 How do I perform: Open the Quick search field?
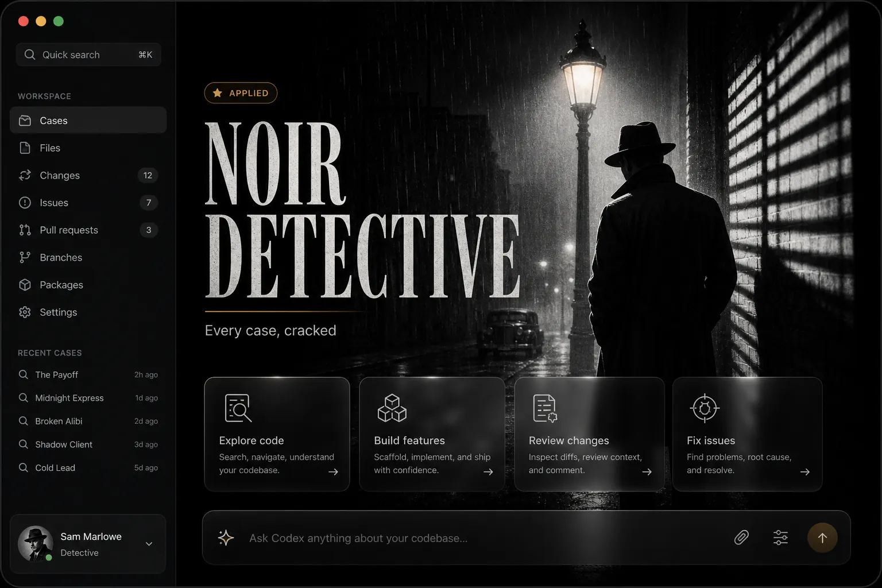(88, 55)
